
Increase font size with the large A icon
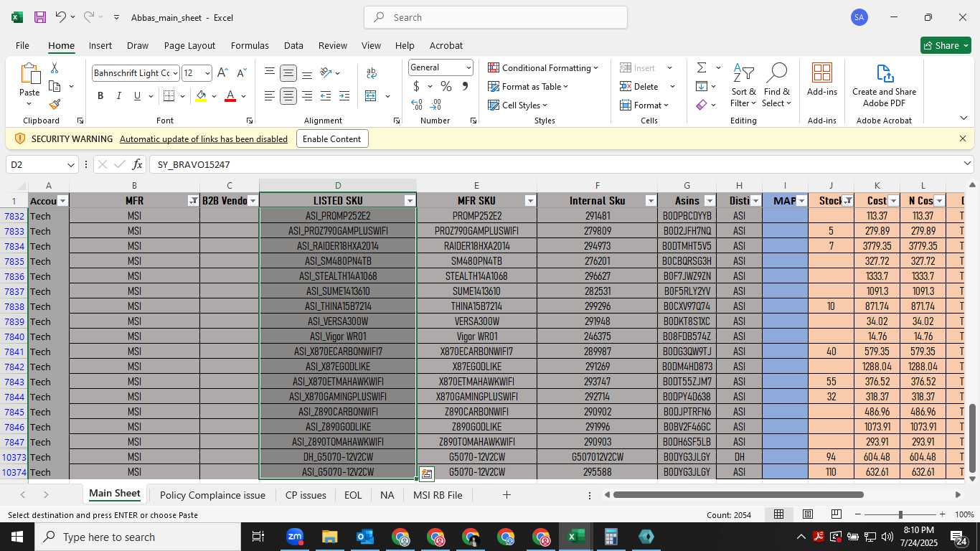(x=222, y=73)
